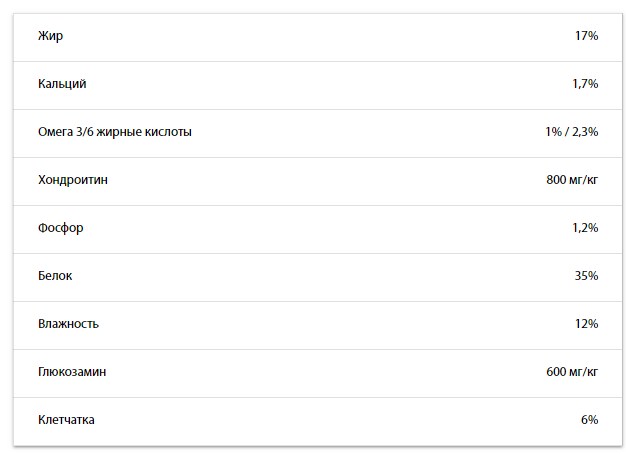The height and width of the screenshot is (454, 626).
Task: Click the 6% fiber value
Action: click(x=589, y=420)
